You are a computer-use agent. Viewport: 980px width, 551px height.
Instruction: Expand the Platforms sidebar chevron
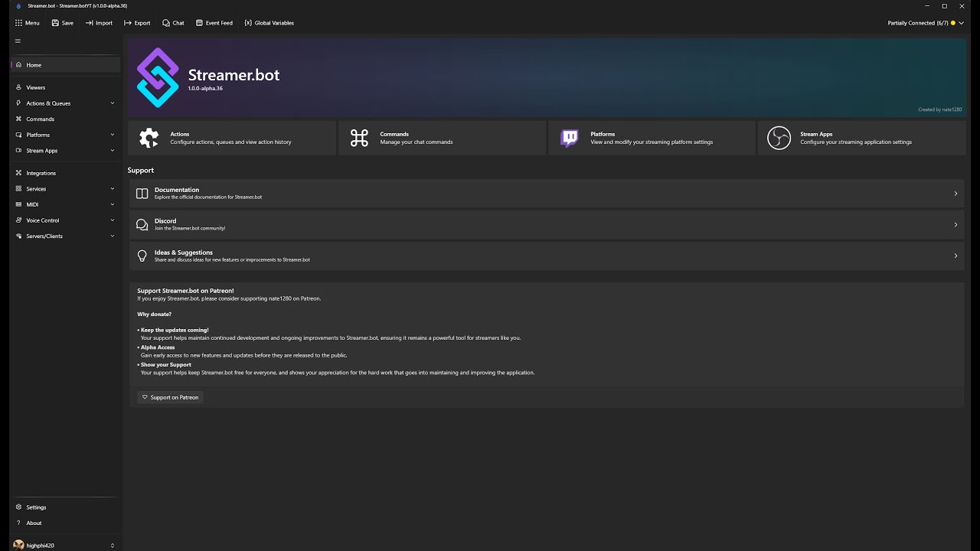113,135
